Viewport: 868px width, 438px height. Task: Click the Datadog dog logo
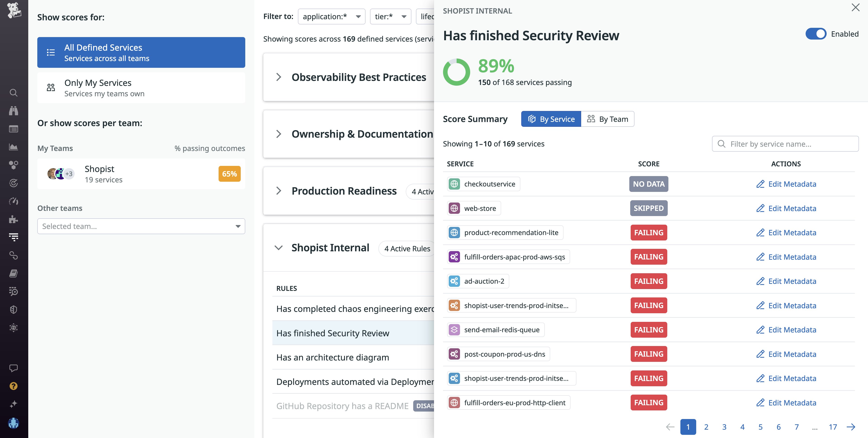click(14, 10)
